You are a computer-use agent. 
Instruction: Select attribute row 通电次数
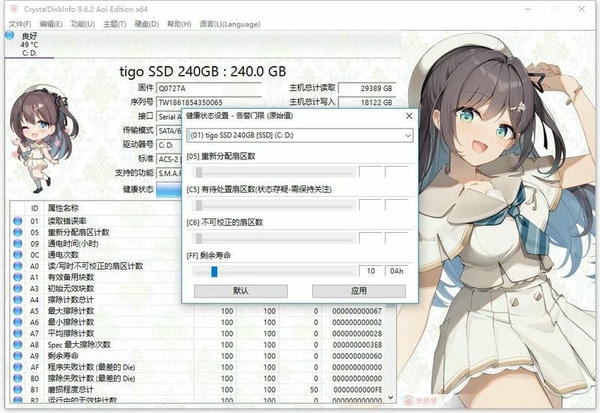coord(96,255)
